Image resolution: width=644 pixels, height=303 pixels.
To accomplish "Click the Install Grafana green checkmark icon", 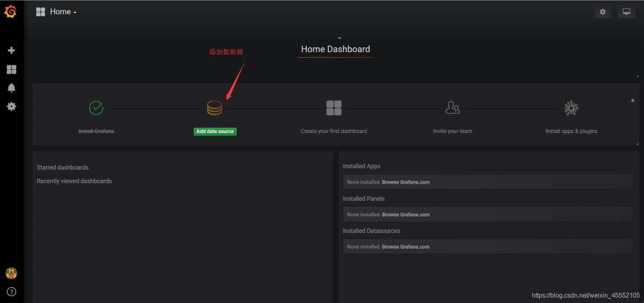I will (96, 108).
